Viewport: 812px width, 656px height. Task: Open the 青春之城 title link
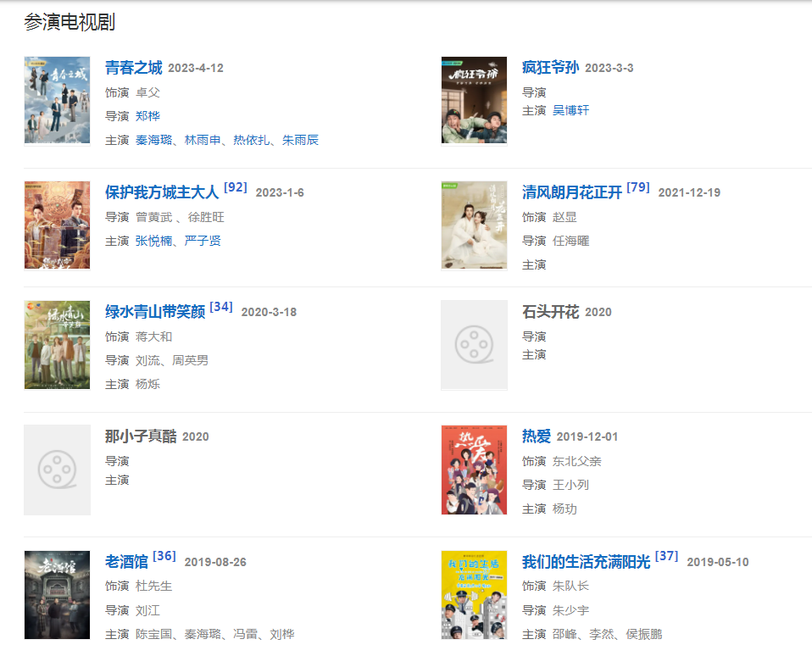click(x=134, y=67)
